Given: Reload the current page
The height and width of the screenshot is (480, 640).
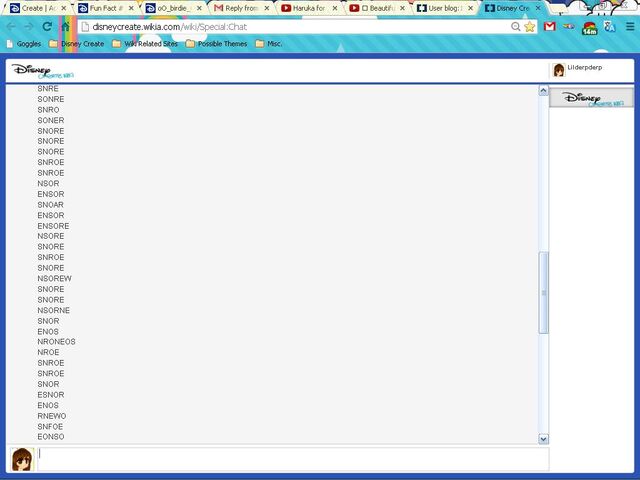Looking at the screenshot, I should click(47, 27).
